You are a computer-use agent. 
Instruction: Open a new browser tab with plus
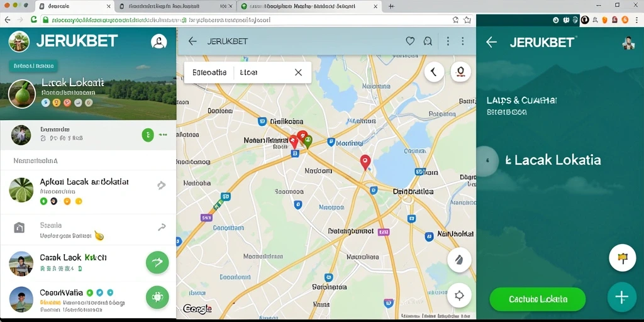tap(391, 6)
